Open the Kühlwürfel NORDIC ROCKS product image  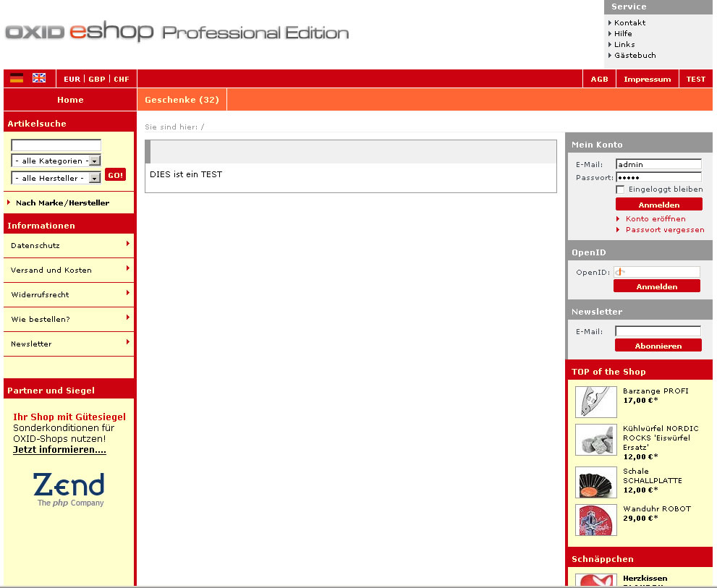[595, 439]
